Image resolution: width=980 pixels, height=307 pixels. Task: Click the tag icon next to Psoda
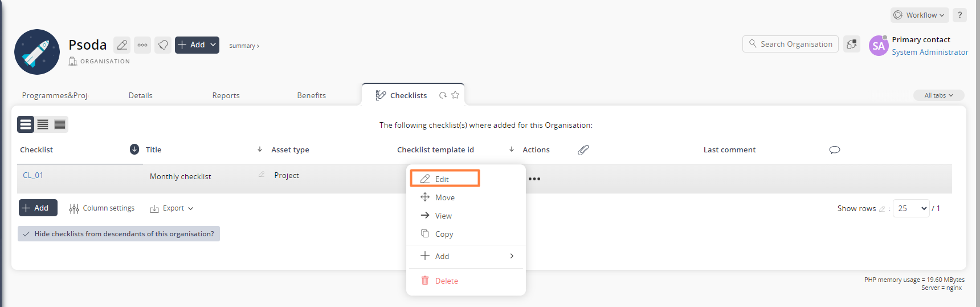(163, 45)
